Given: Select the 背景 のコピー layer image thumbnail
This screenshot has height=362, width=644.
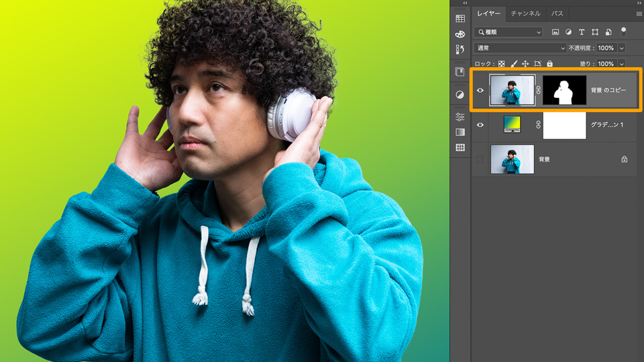Looking at the screenshot, I should click(512, 90).
